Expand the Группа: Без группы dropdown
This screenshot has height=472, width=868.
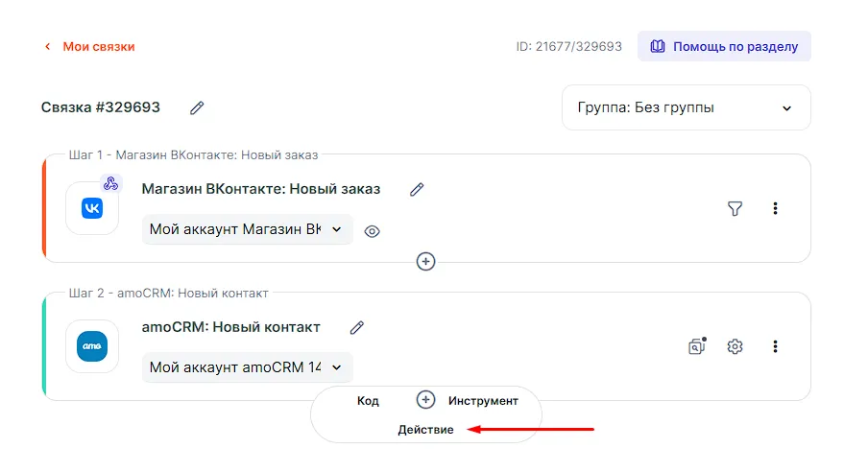(686, 107)
